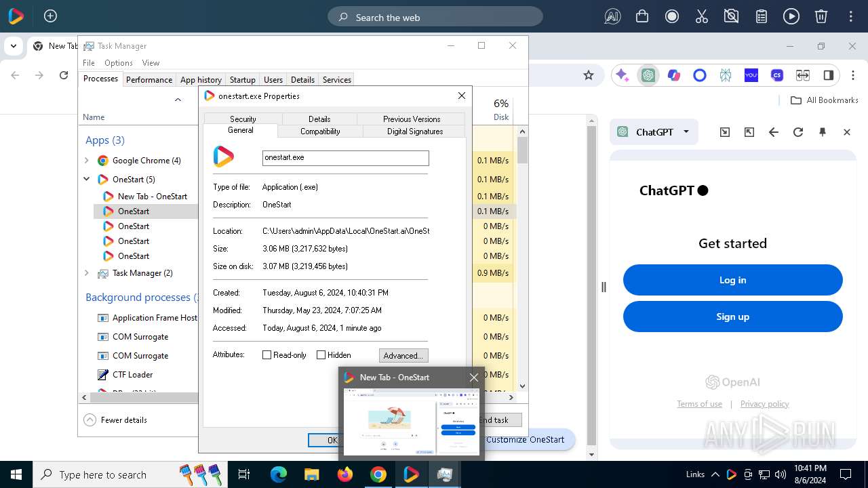Click the Perplexity extension icon
Screen dimensions: 868x488
coord(726,75)
